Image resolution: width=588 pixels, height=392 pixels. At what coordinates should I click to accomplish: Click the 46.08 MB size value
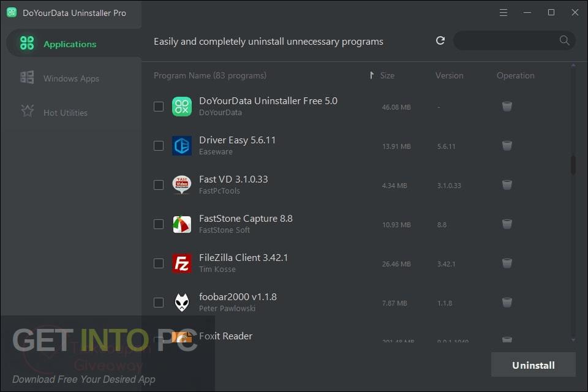pos(396,107)
